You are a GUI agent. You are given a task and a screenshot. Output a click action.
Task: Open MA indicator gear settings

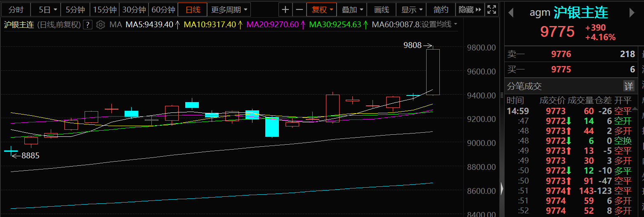pos(101,25)
